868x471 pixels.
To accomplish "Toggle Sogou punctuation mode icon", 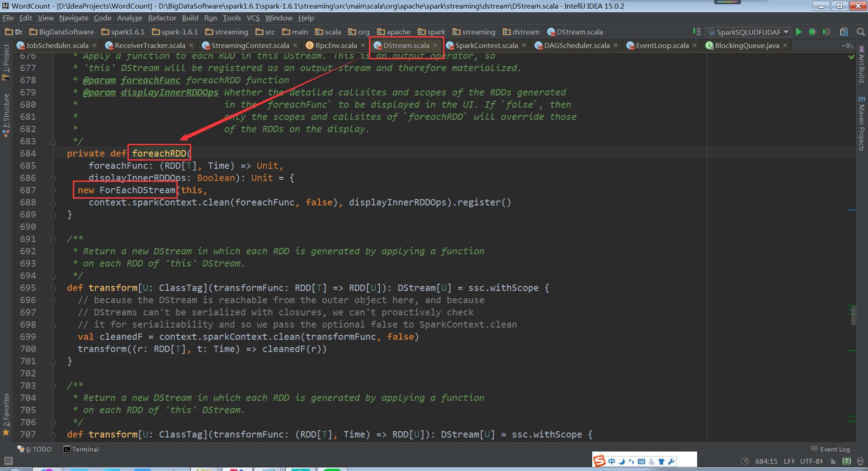I will 631,461.
